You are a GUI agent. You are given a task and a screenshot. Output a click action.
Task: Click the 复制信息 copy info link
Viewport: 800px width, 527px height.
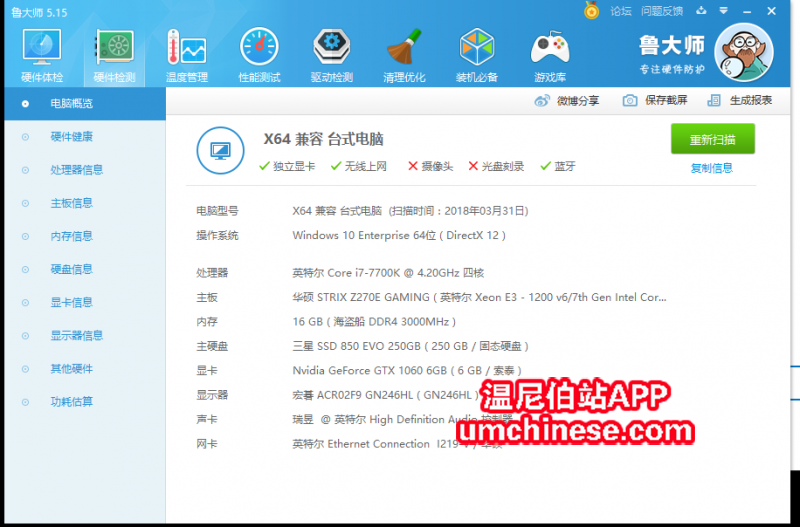click(x=711, y=168)
